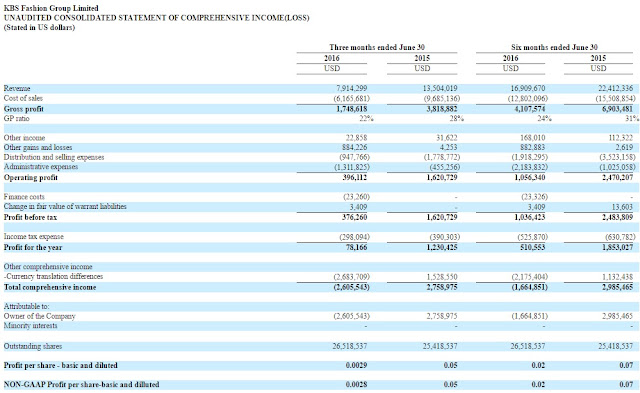Click Owner of the Company value (1,664,851)
Image resolution: width=640 pixels, height=393 pixels.
coord(529,316)
